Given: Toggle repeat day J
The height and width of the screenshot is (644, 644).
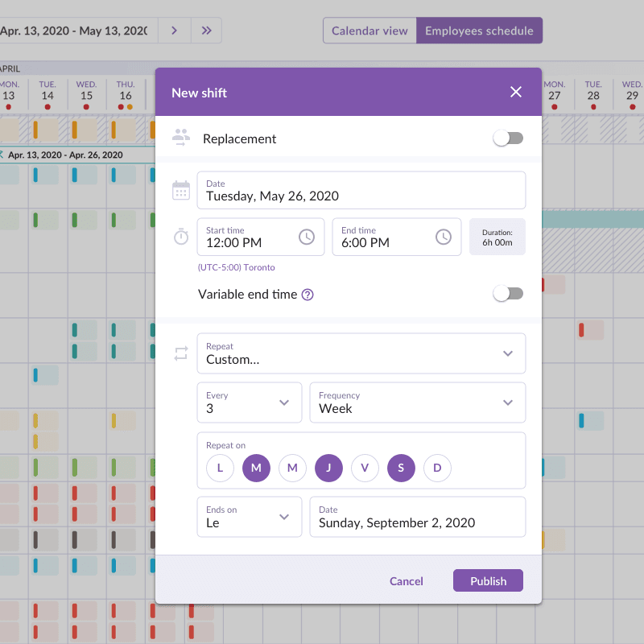Looking at the screenshot, I should pos(328,468).
